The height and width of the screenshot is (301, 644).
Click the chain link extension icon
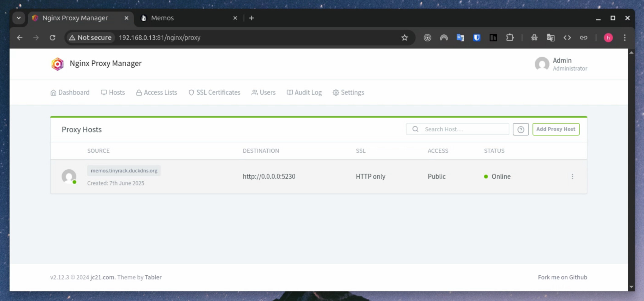pyautogui.click(x=583, y=37)
